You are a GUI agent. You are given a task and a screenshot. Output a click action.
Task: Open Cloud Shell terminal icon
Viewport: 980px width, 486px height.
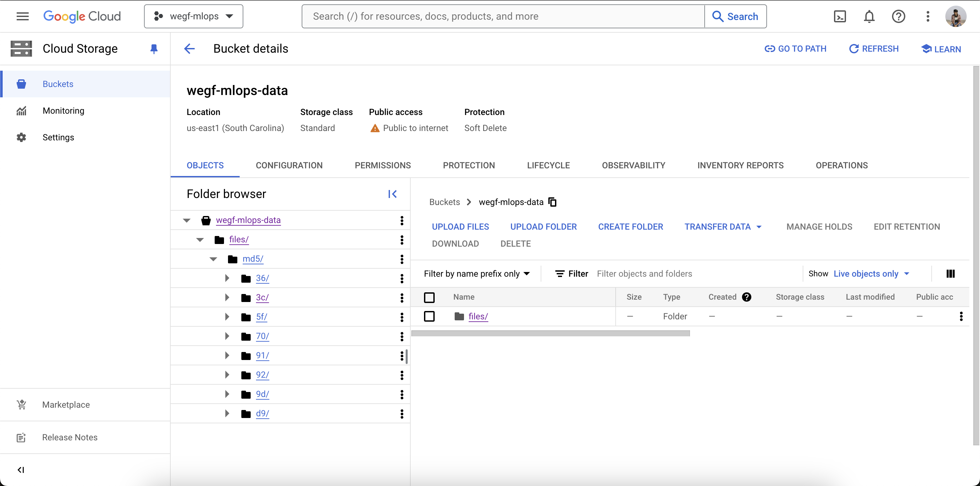(839, 16)
